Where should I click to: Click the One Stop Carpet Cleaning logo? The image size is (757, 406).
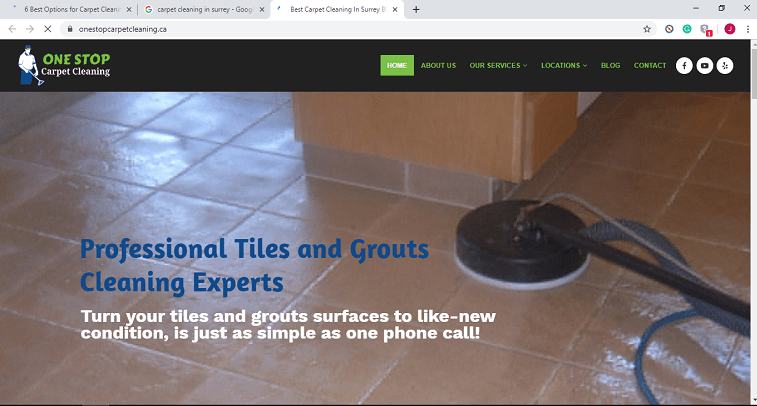point(64,65)
